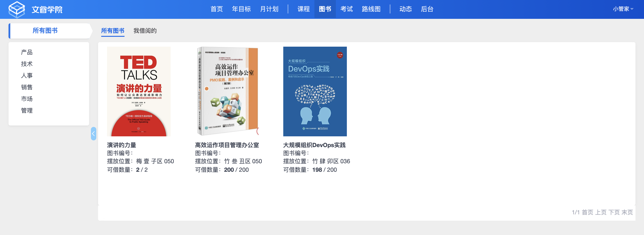Open the 后台 admin navigation item

(x=427, y=9)
